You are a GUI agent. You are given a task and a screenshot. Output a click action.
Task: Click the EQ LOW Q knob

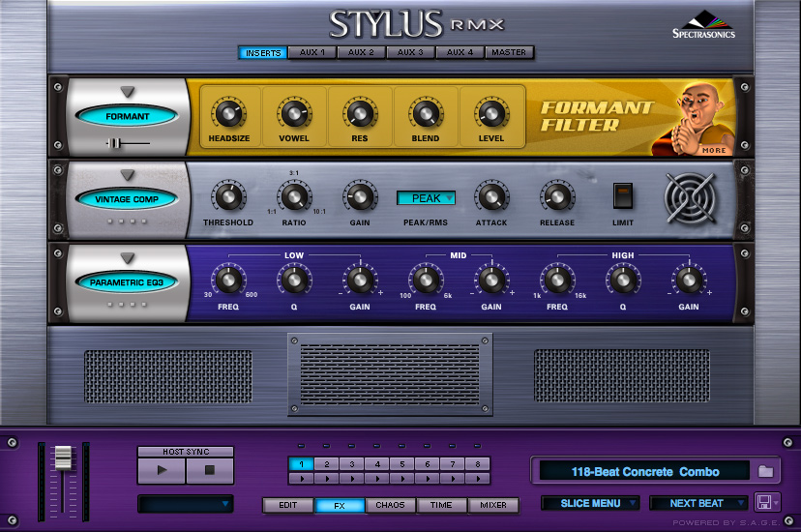coord(294,280)
